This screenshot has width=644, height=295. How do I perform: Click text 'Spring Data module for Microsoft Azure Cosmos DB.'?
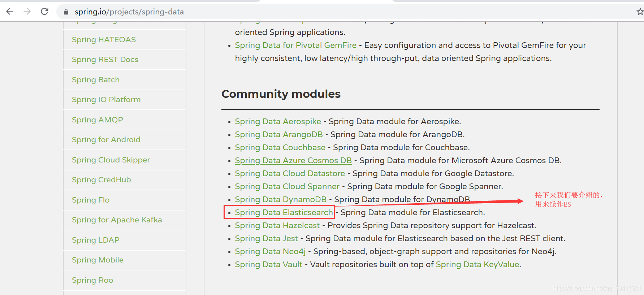point(461,160)
